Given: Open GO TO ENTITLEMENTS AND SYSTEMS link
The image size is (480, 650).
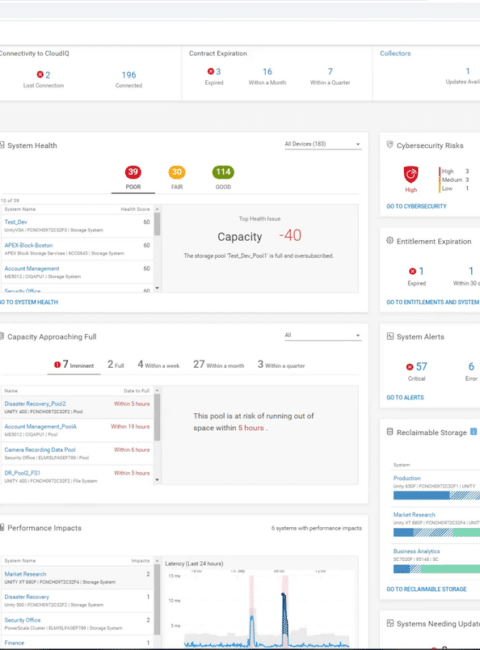Looking at the screenshot, I should 433,302.
